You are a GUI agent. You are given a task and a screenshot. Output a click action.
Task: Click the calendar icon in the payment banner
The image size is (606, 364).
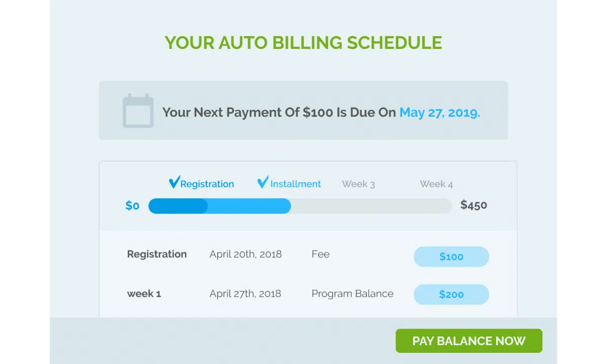coord(137,109)
